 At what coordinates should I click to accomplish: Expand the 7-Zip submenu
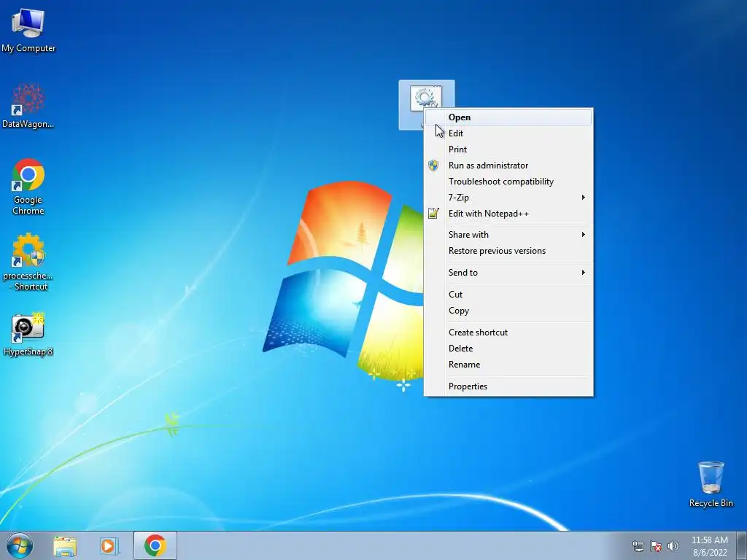[508, 198]
